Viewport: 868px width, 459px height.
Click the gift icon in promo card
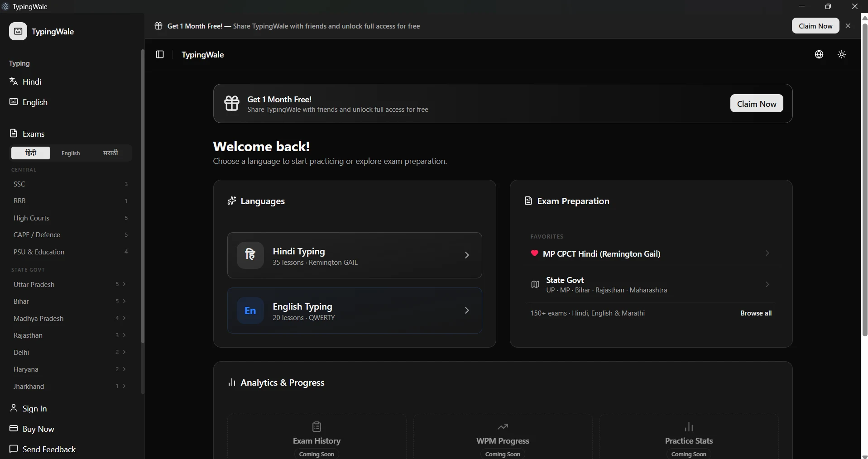tap(232, 103)
